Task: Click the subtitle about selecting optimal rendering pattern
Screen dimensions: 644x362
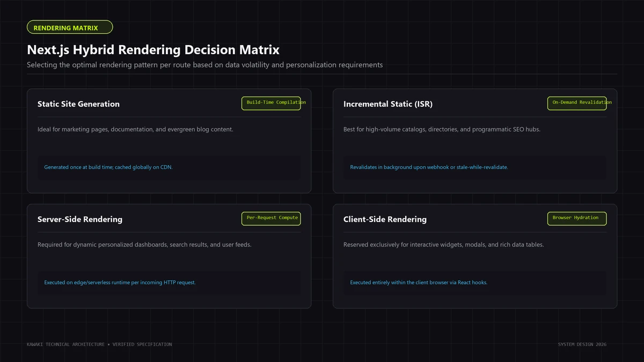Action: tap(204, 65)
